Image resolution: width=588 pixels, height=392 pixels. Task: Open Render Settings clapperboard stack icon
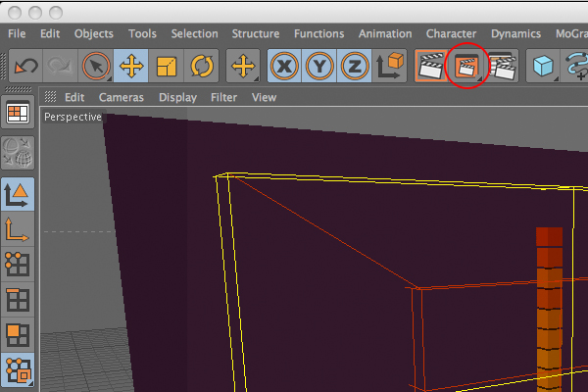click(x=502, y=66)
